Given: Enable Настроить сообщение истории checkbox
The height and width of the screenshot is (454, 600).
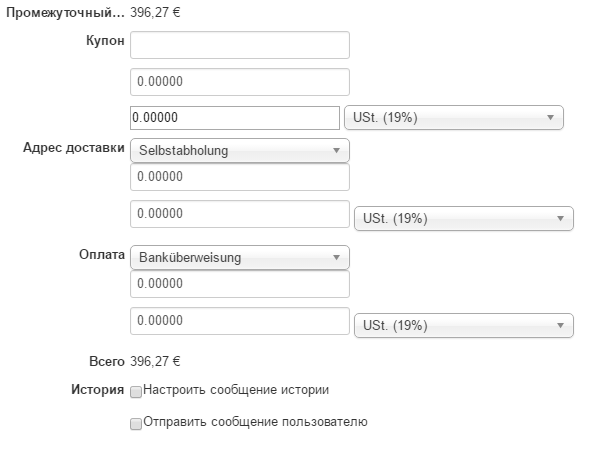Looking at the screenshot, I should coord(136,391).
